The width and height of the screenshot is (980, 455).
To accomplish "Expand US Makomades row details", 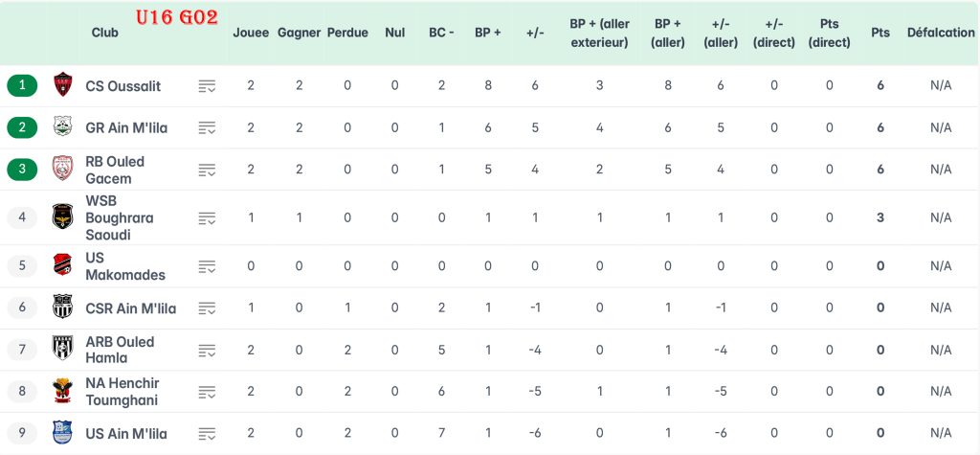I will (x=207, y=266).
